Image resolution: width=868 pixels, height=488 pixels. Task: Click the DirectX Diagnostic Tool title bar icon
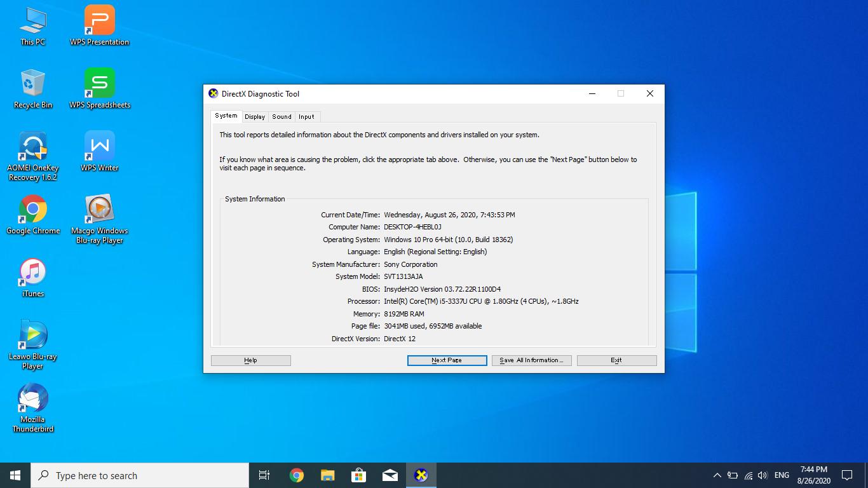click(214, 93)
